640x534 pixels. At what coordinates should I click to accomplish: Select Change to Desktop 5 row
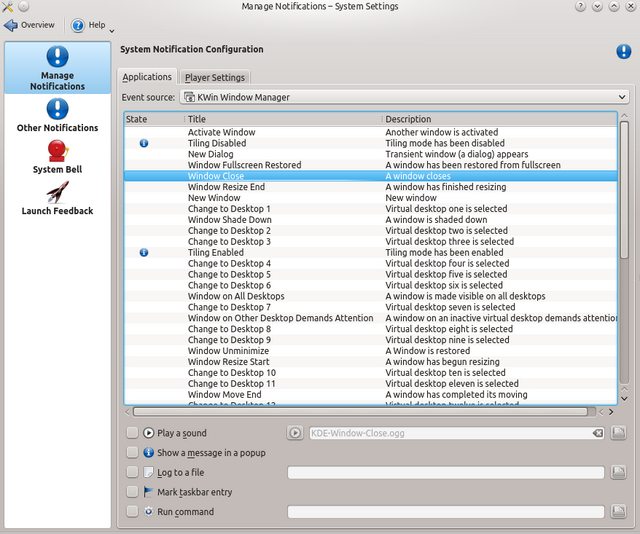[371, 274]
